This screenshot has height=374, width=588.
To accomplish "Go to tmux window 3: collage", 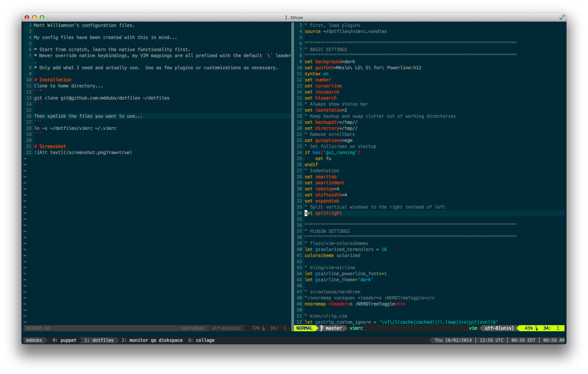I will coord(201,340).
